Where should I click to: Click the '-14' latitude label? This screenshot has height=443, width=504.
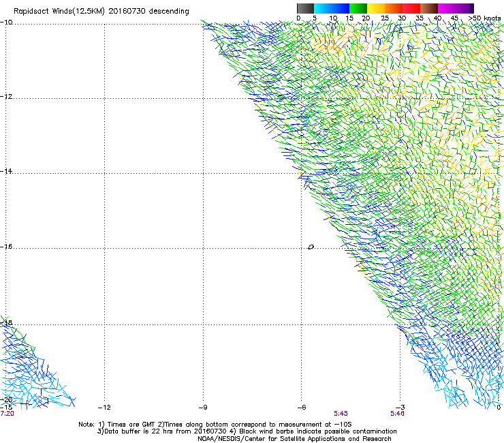pyautogui.click(x=6, y=171)
